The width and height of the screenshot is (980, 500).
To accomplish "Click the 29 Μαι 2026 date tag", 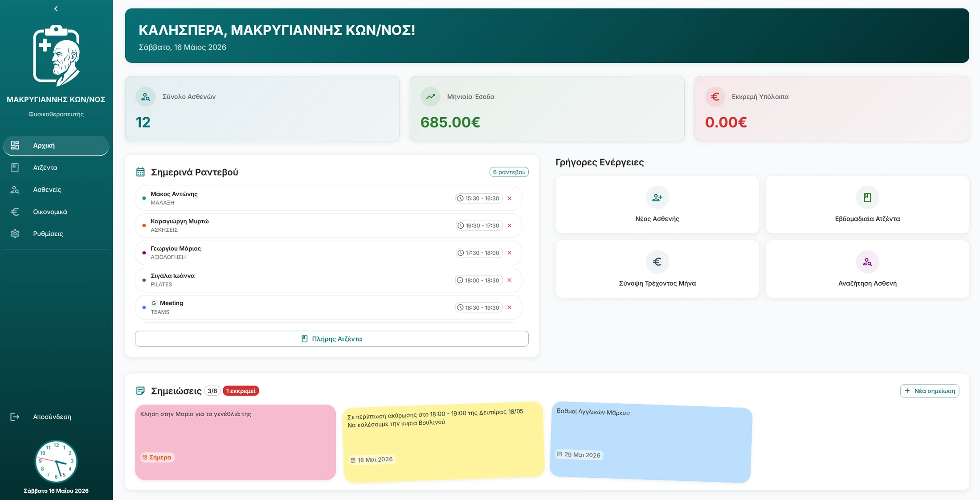I will click(x=579, y=455).
